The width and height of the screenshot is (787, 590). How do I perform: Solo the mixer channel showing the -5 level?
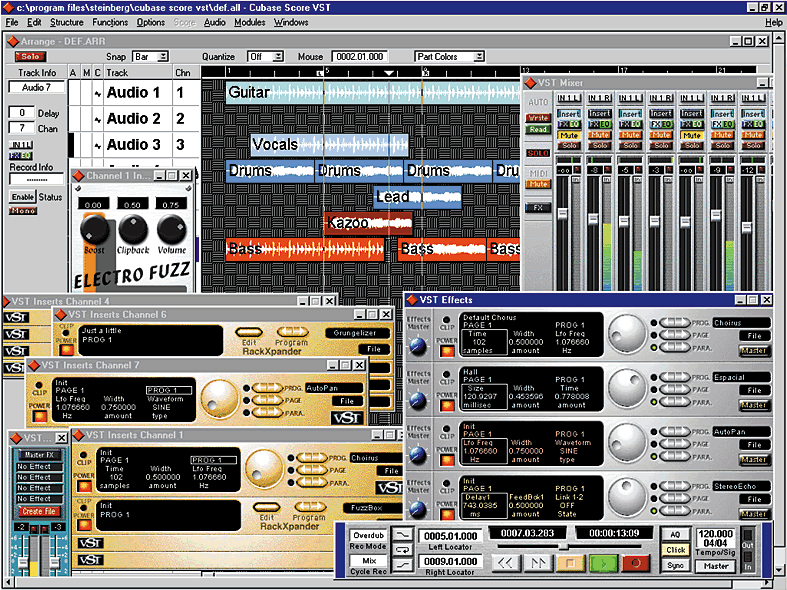pos(630,145)
